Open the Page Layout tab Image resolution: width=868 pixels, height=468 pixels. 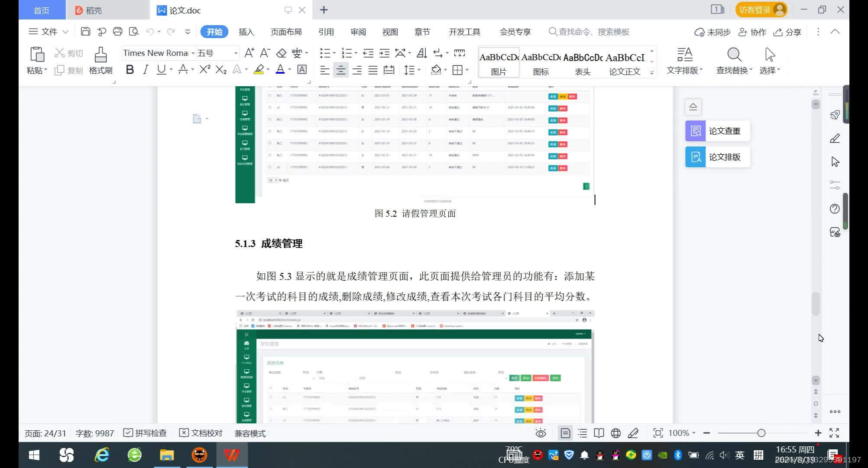point(286,32)
